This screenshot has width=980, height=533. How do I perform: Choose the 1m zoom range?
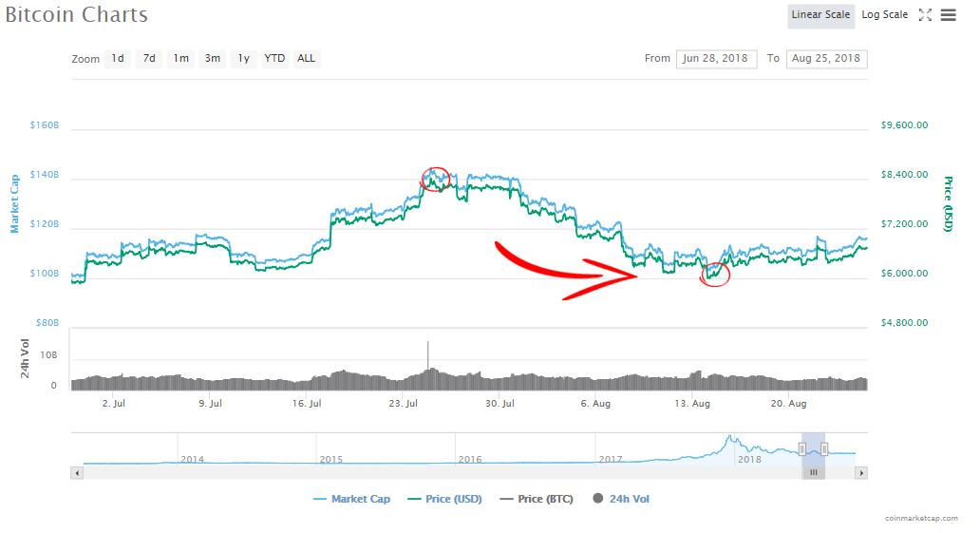point(180,59)
